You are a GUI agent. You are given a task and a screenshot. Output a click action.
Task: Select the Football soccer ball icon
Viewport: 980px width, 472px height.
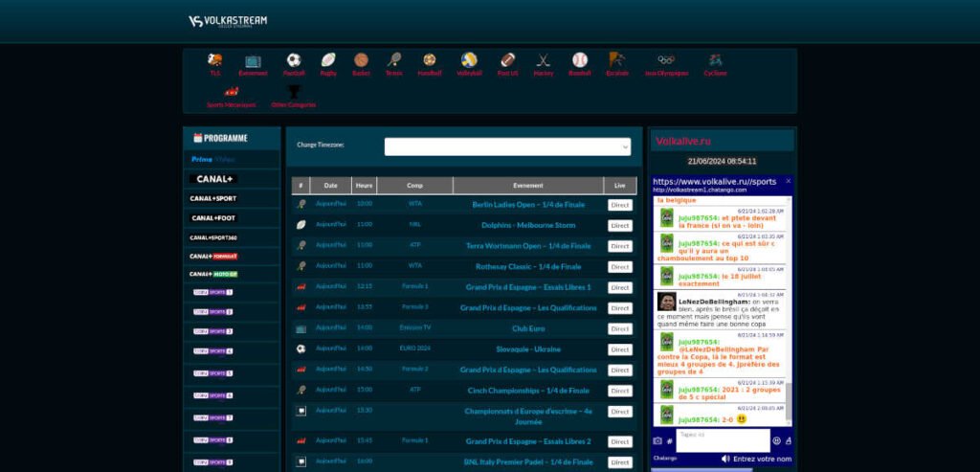[x=294, y=59]
